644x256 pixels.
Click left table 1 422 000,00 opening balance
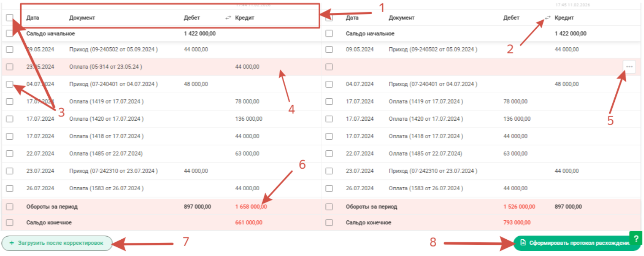click(x=200, y=34)
